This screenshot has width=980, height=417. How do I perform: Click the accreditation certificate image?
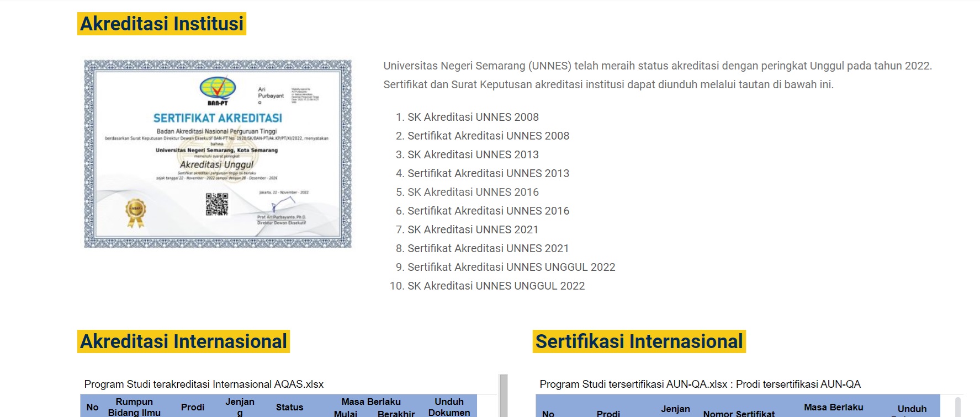coord(218,154)
